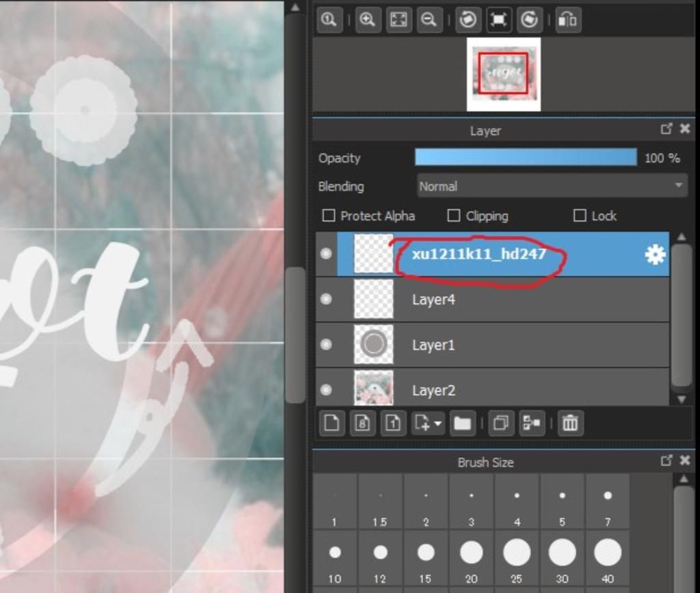Close the Layer panel
This screenshot has height=593, width=700.
(685, 129)
